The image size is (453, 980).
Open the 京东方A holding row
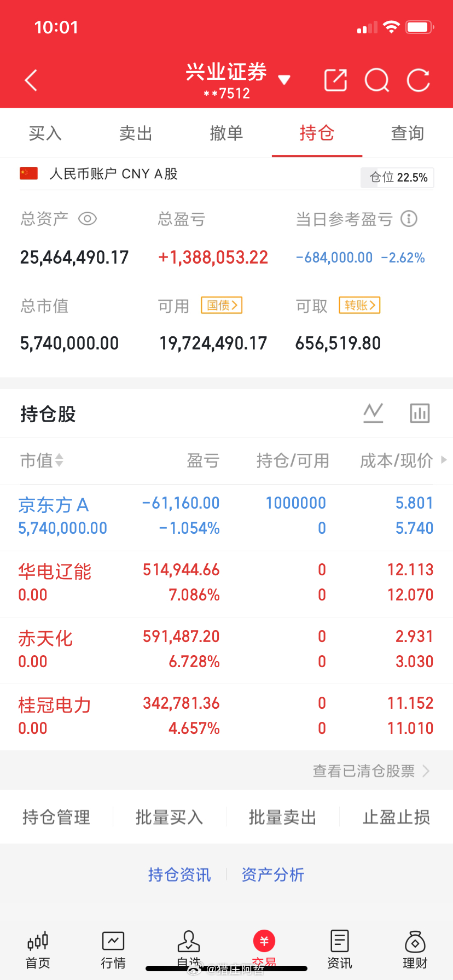click(226, 517)
